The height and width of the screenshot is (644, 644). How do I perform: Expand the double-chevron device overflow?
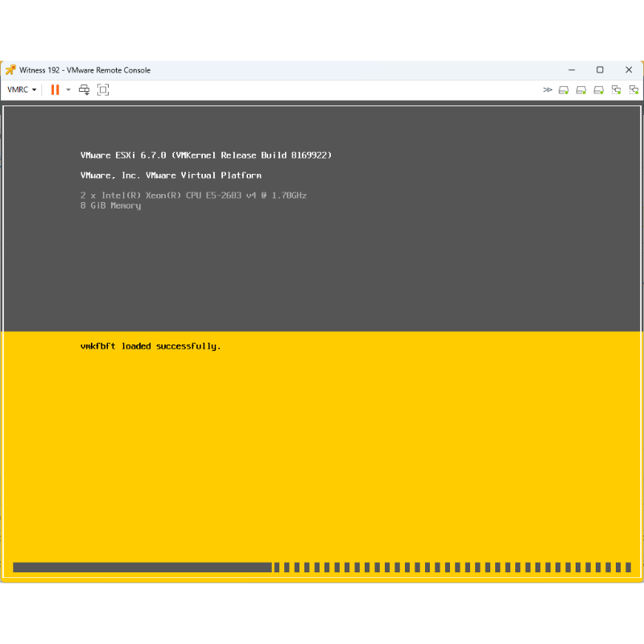547,89
